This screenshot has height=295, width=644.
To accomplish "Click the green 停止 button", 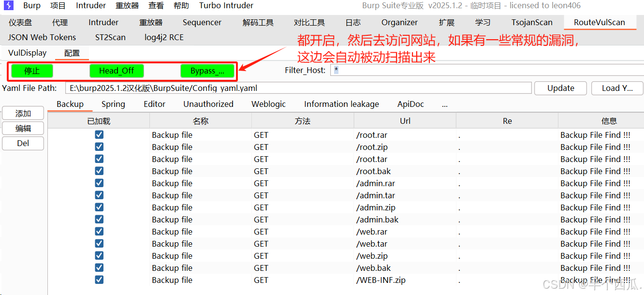I will [32, 71].
